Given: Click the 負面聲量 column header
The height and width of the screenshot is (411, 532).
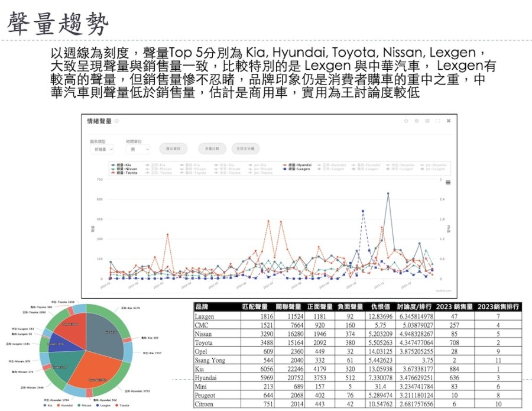Looking at the screenshot, I should pos(350,307).
